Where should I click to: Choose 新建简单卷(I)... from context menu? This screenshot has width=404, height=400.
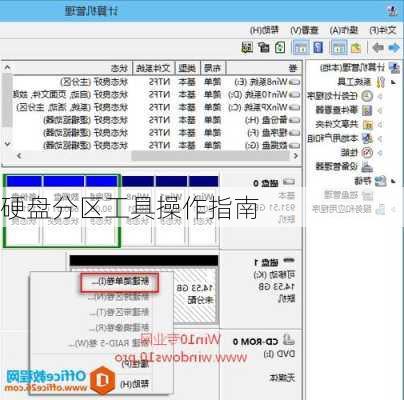coord(120,282)
